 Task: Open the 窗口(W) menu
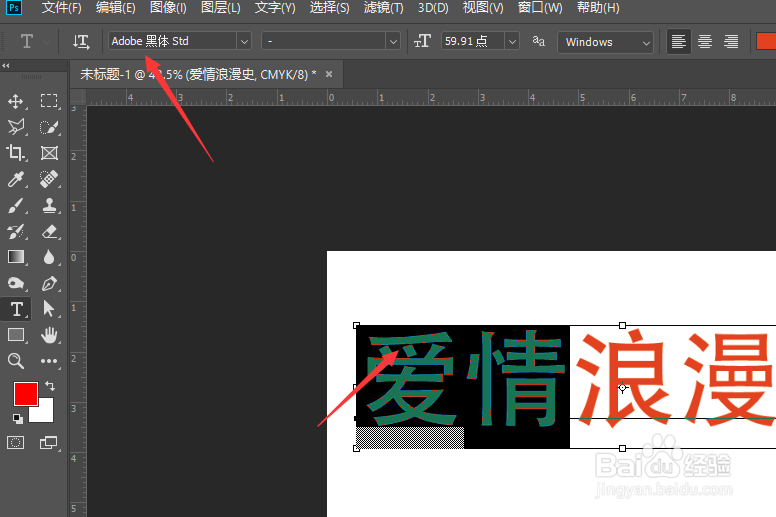pyautogui.click(x=540, y=8)
